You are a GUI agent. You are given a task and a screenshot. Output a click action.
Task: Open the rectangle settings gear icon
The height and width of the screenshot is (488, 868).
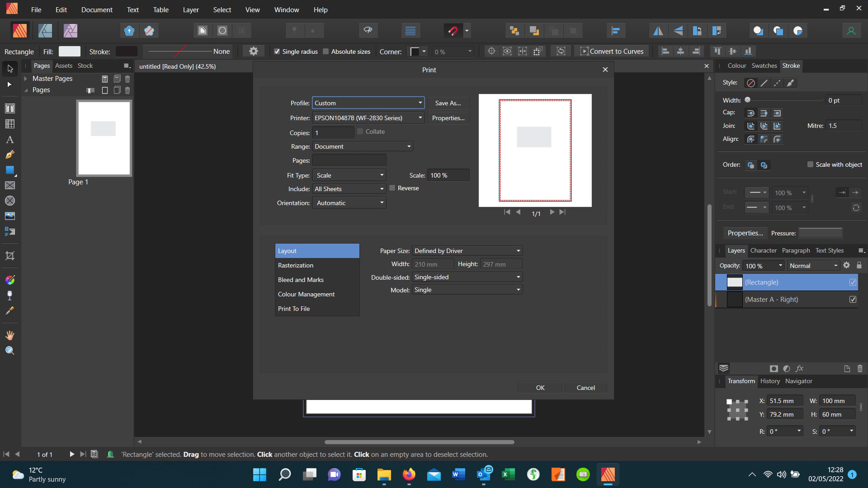(x=253, y=51)
